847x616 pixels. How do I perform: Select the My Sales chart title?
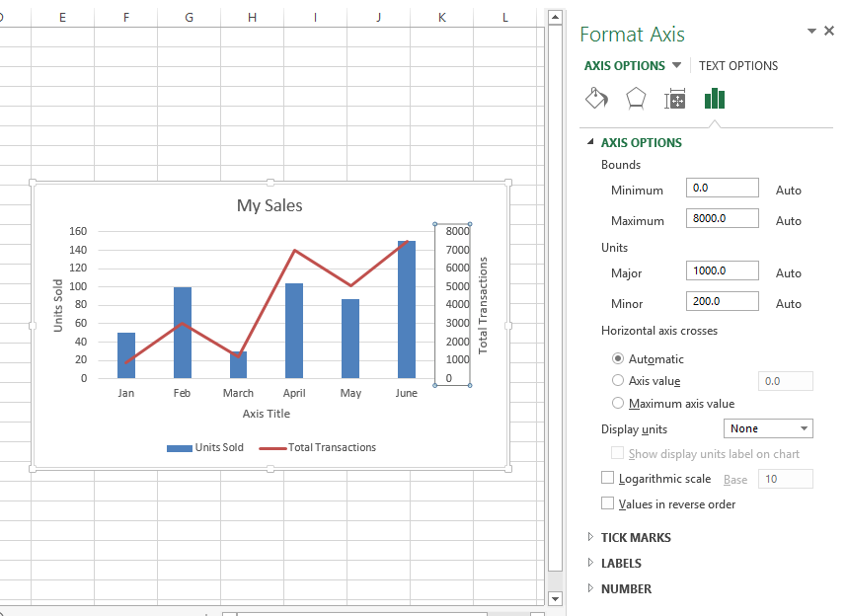pyautogui.click(x=268, y=205)
